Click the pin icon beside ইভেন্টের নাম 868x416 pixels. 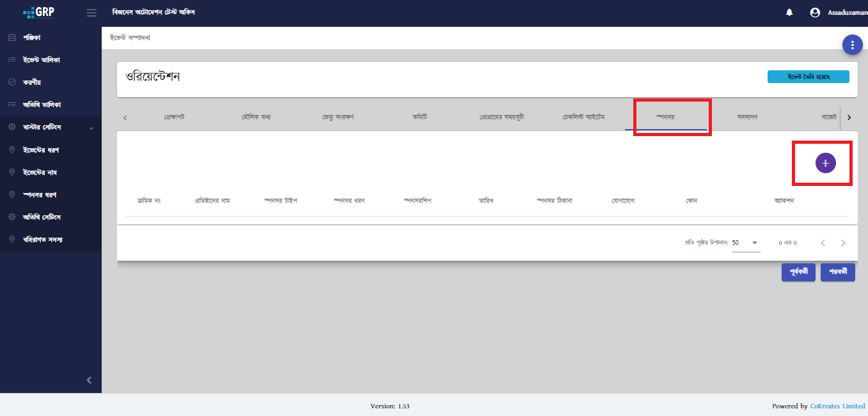[12, 173]
